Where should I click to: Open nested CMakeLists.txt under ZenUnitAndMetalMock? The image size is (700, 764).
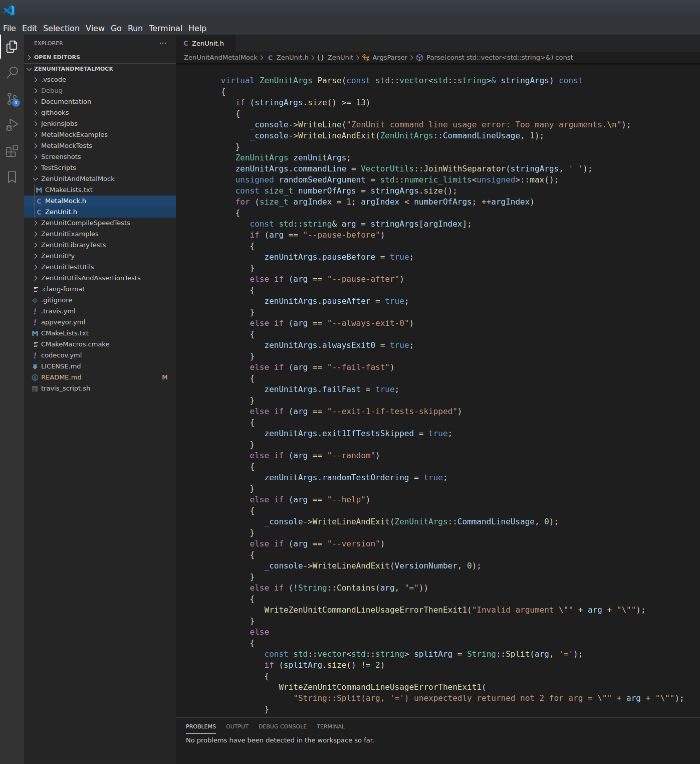coord(100,190)
